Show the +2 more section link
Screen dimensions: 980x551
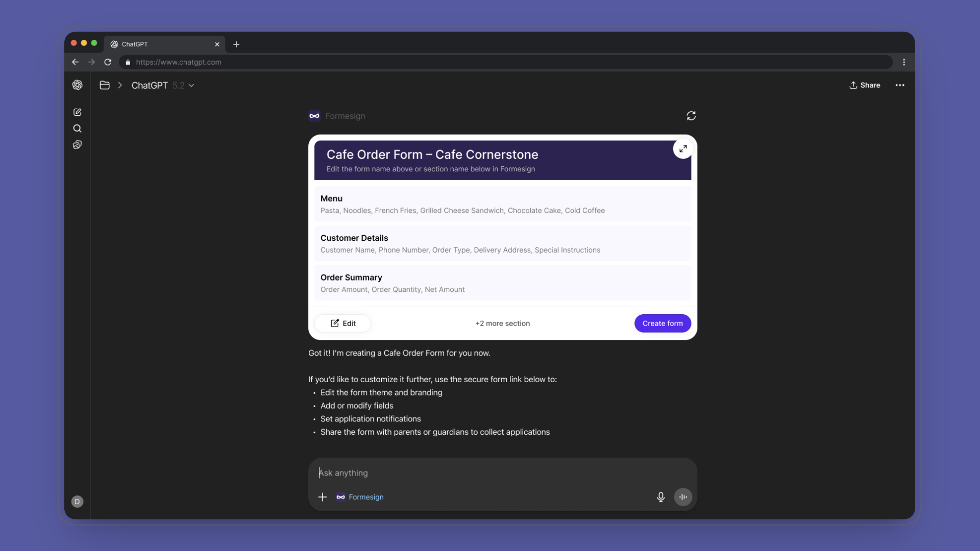point(503,323)
